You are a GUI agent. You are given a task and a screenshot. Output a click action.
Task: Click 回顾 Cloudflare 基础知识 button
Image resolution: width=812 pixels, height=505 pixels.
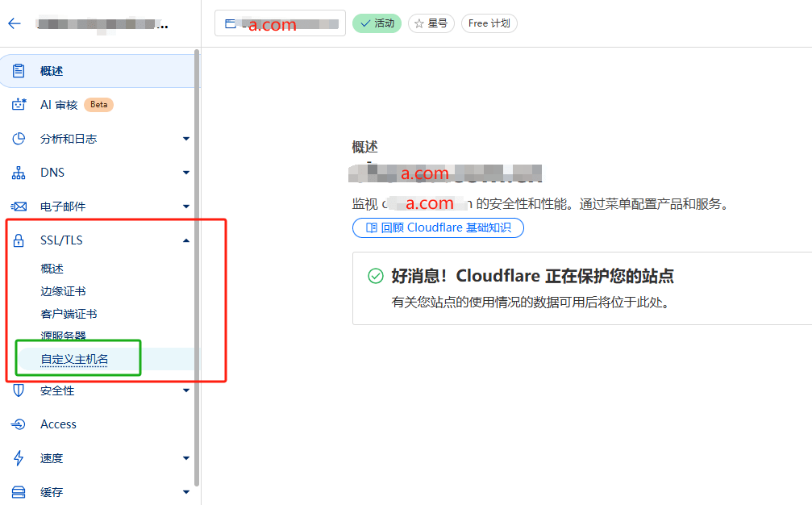[x=438, y=227]
